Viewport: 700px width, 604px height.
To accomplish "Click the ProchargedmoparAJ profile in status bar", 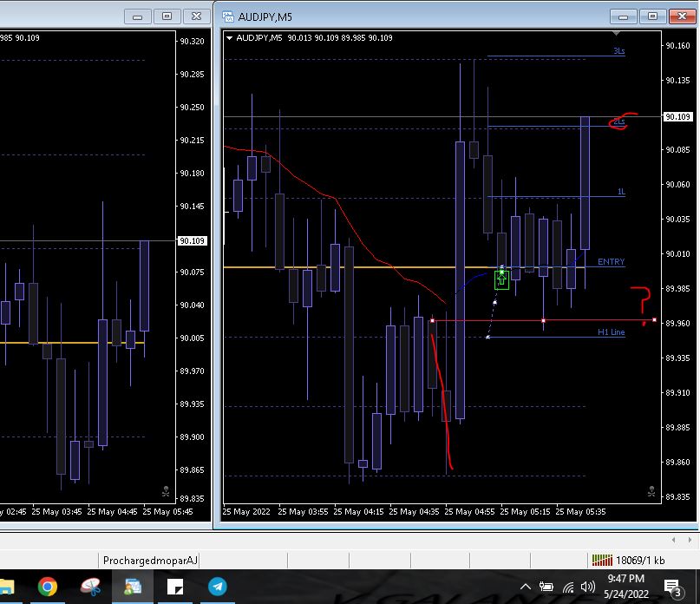I will 150,561.
